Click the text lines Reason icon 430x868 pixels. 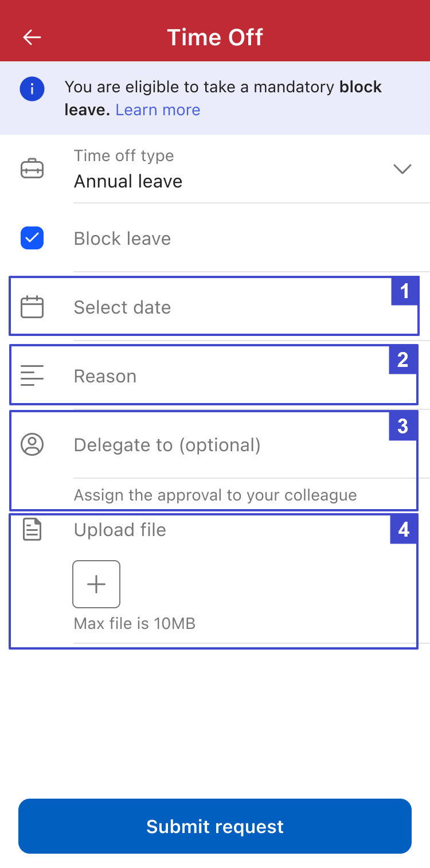point(32,376)
